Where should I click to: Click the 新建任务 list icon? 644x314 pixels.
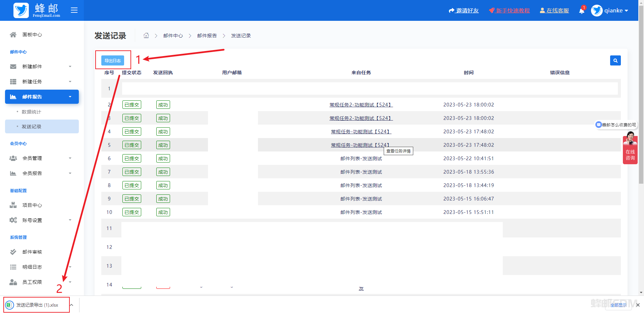tap(13, 82)
